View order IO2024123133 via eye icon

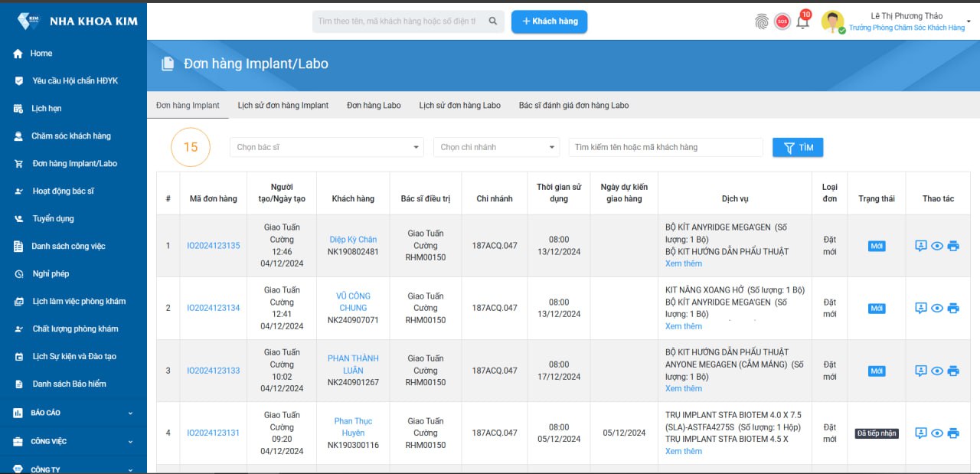tap(937, 371)
